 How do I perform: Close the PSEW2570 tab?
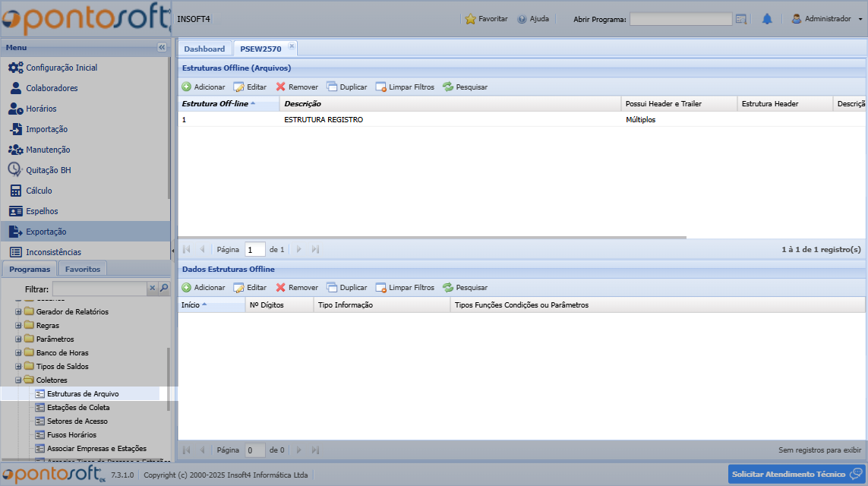coord(292,46)
